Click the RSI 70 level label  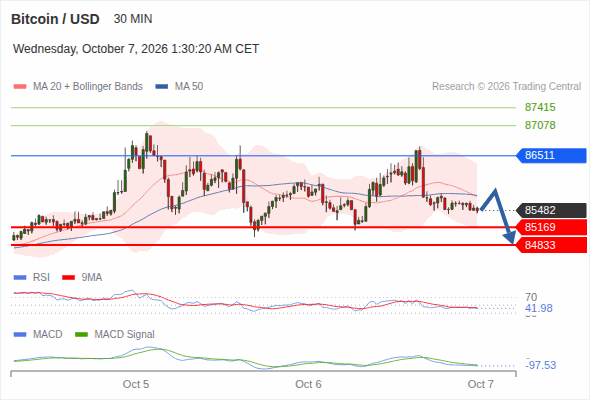click(531, 297)
